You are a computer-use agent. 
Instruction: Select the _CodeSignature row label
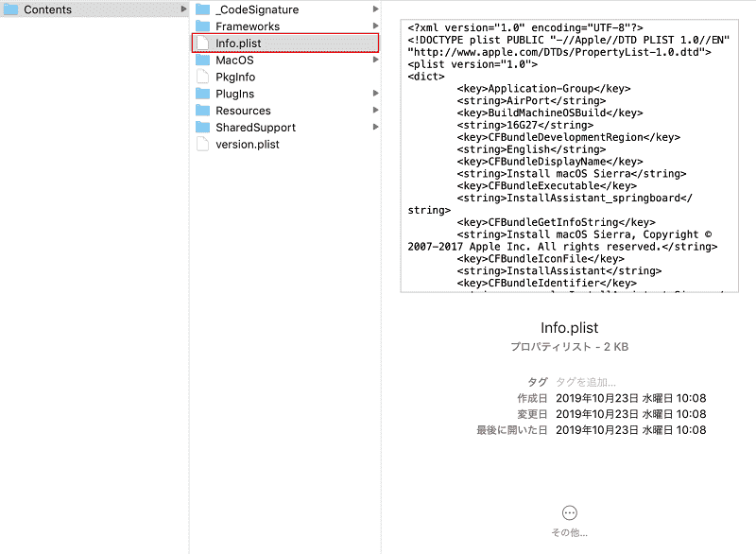257,9
